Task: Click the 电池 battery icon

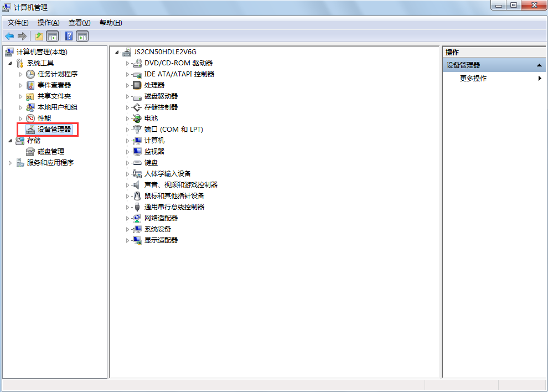Action: click(137, 118)
